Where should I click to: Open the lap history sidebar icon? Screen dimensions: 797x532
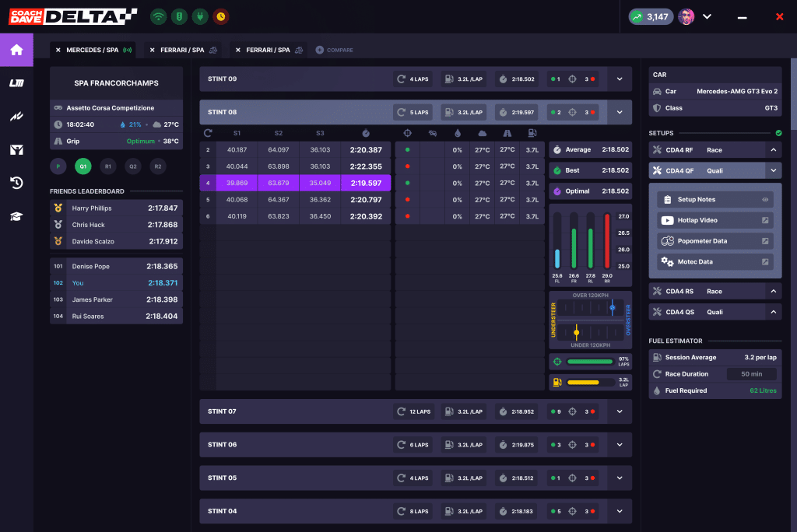click(16, 184)
